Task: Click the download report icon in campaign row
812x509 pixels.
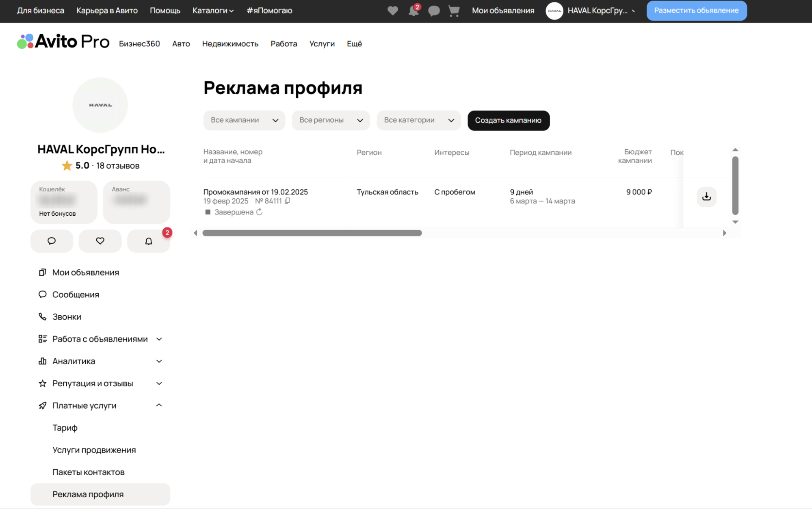Action: 706,197
